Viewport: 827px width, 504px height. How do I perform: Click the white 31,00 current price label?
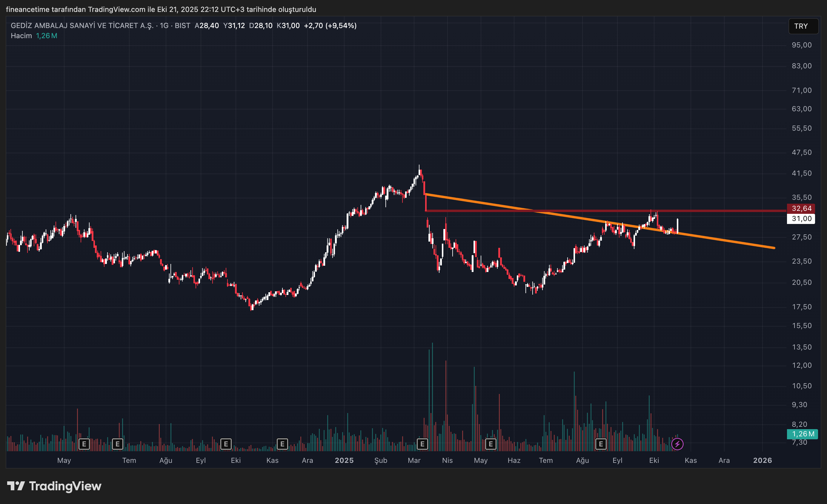[801, 219]
